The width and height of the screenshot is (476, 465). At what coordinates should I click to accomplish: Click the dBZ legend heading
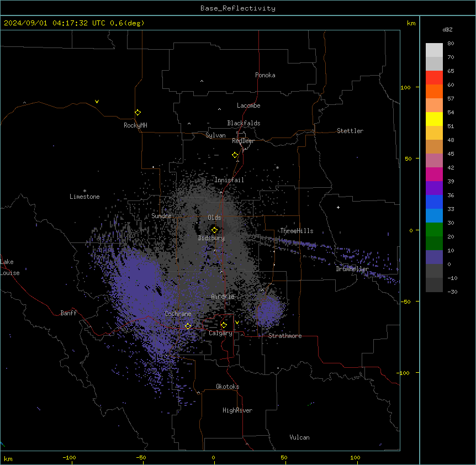point(447,30)
